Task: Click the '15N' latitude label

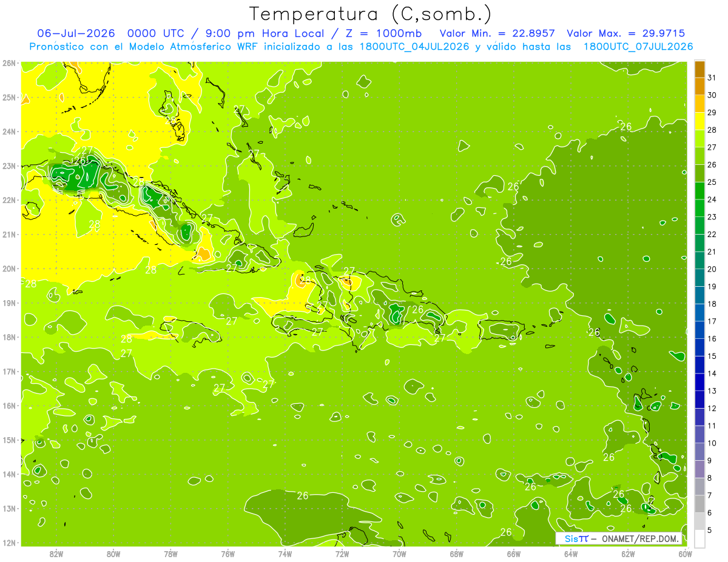Action: 8,440
